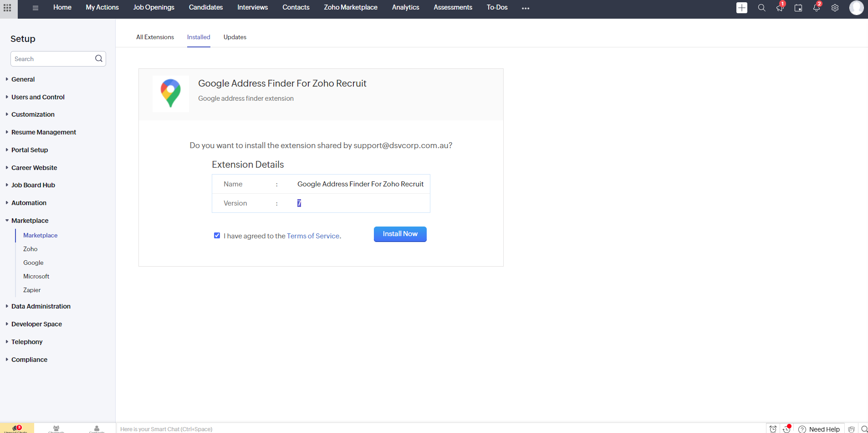Screen dimensions: 868x433
Task: Select Microsoft under Marketplace
Action: point(36,276)
